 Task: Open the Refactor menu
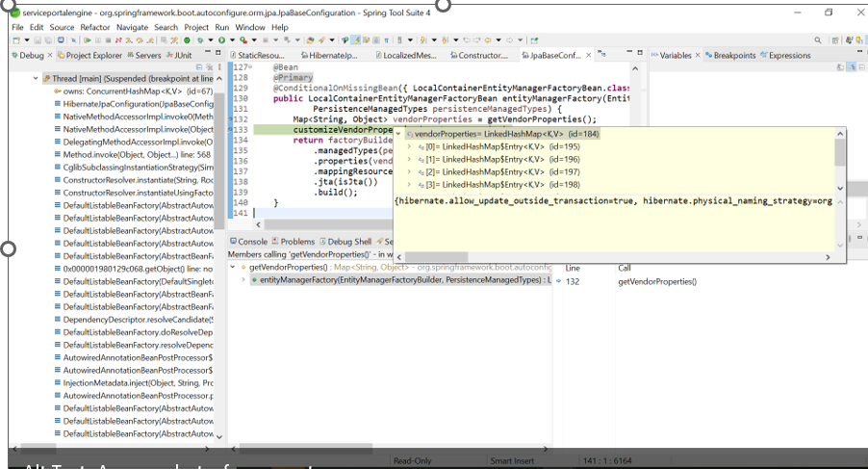(95, 28)
